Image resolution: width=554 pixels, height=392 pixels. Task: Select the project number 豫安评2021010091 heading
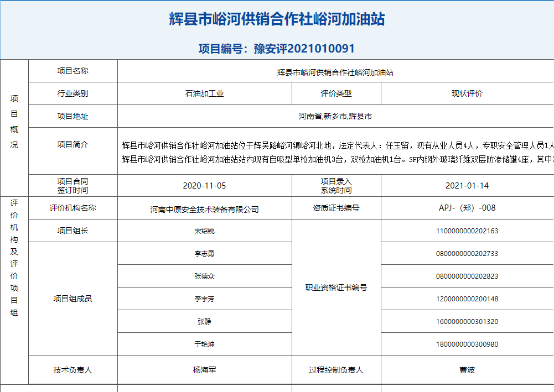[x=277, y=49]
